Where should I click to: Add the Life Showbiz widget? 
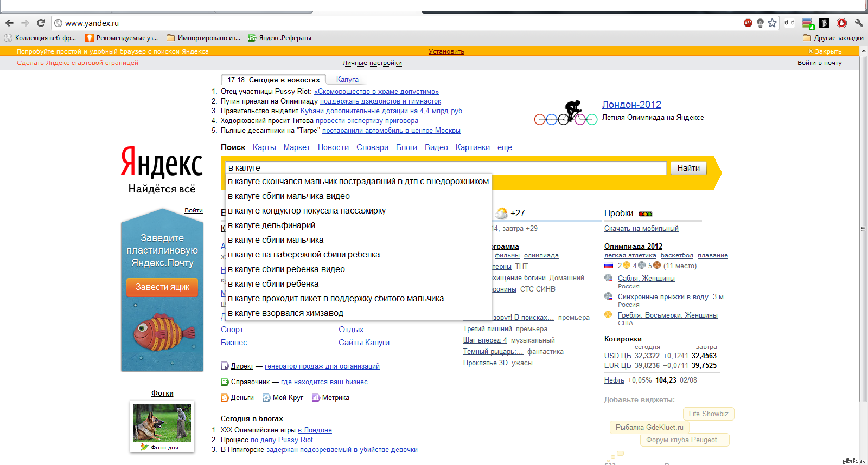pos(709,414)
